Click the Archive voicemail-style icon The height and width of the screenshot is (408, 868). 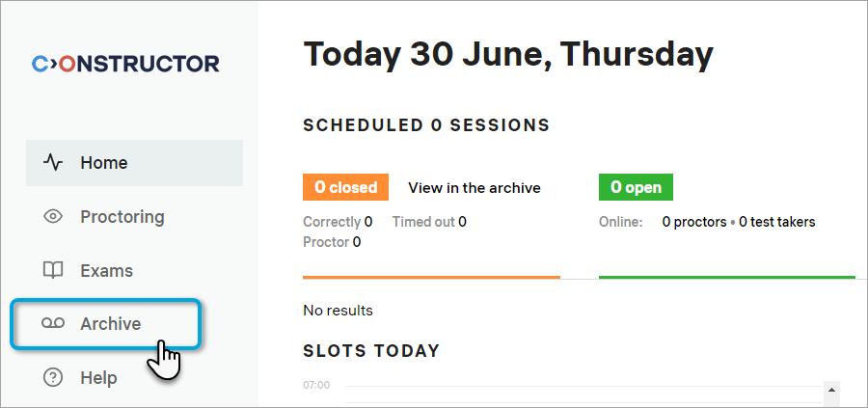tap(53, 324)
